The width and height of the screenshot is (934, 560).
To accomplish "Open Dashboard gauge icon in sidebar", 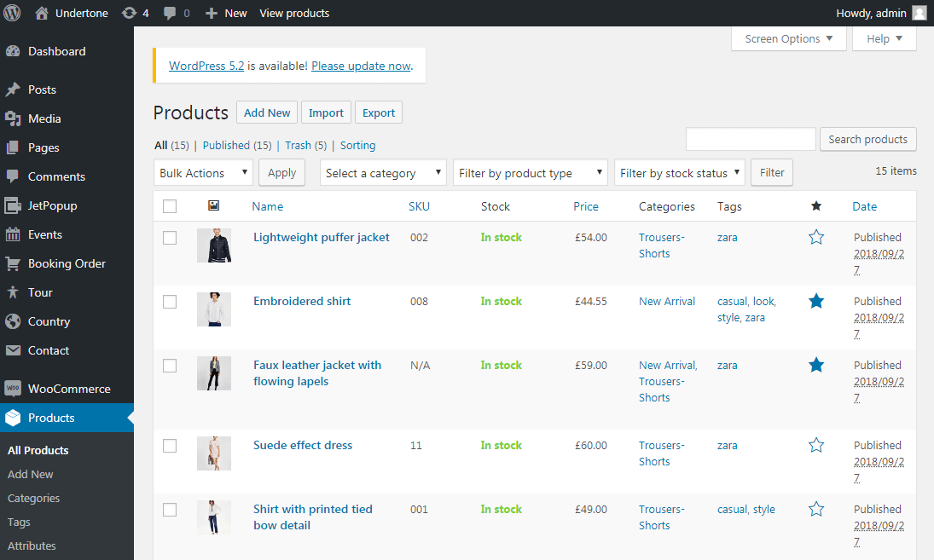I will 13,52.
